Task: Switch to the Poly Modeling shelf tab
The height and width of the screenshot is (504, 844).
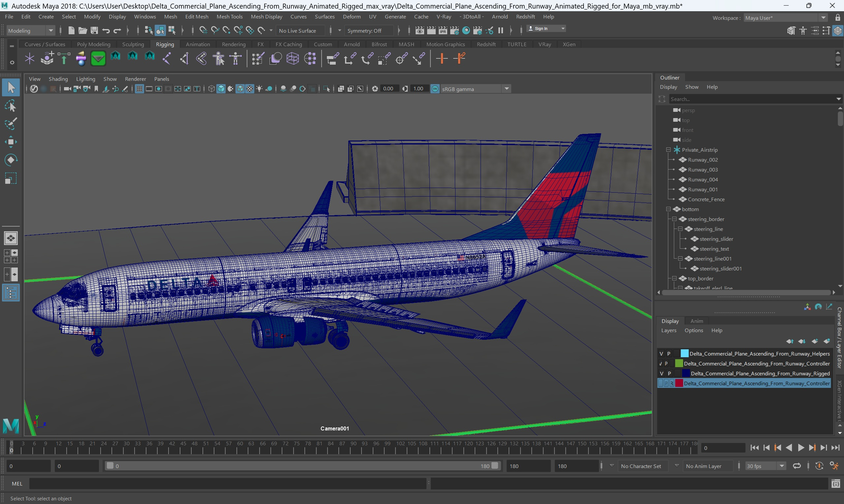Action: (94, 44)
